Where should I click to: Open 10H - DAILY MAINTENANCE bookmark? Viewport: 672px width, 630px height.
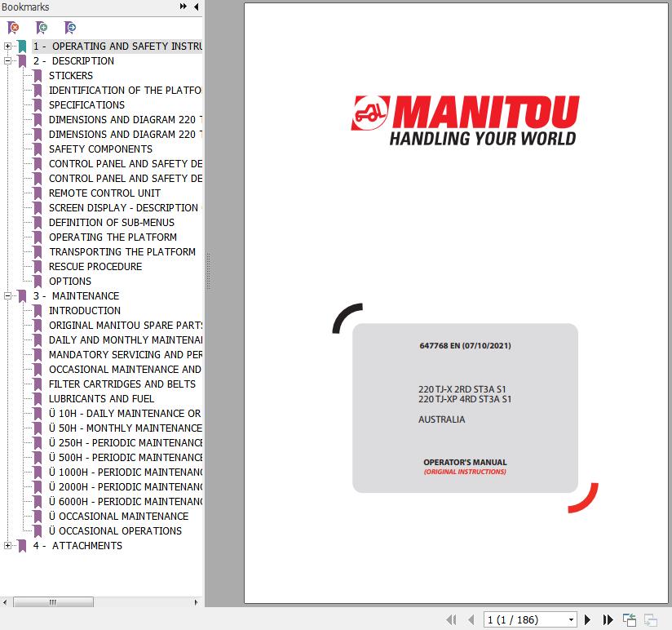125,414
